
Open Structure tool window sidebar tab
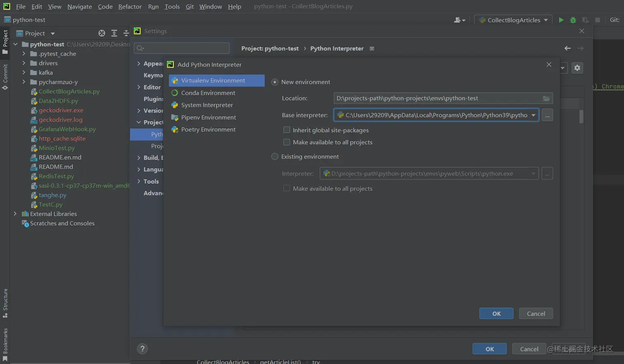point(5,303)
